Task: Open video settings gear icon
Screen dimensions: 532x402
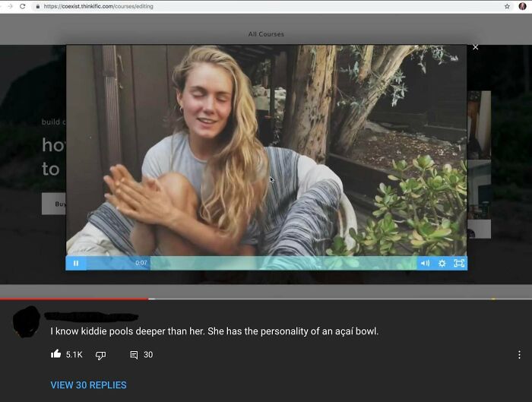Action: coord(442,263)
